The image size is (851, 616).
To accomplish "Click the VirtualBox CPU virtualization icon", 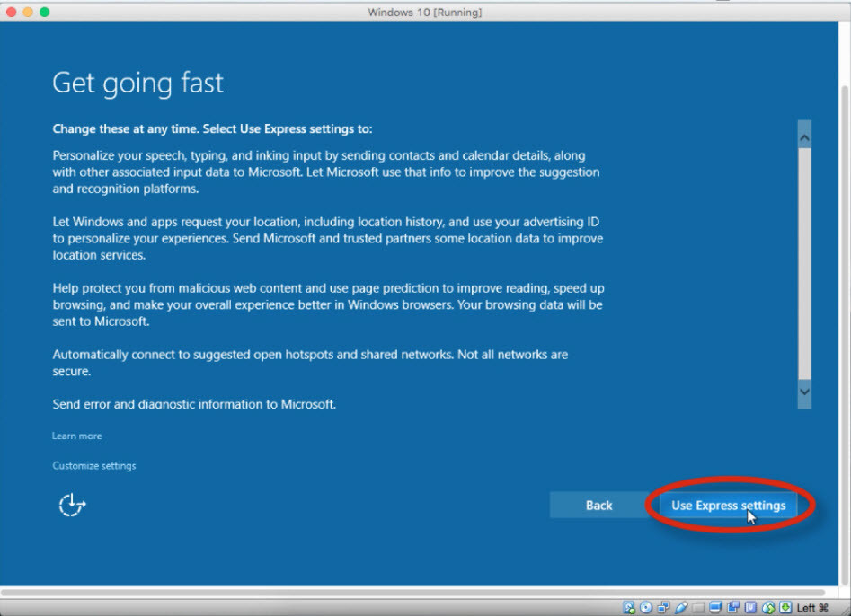I will [750, 607].
